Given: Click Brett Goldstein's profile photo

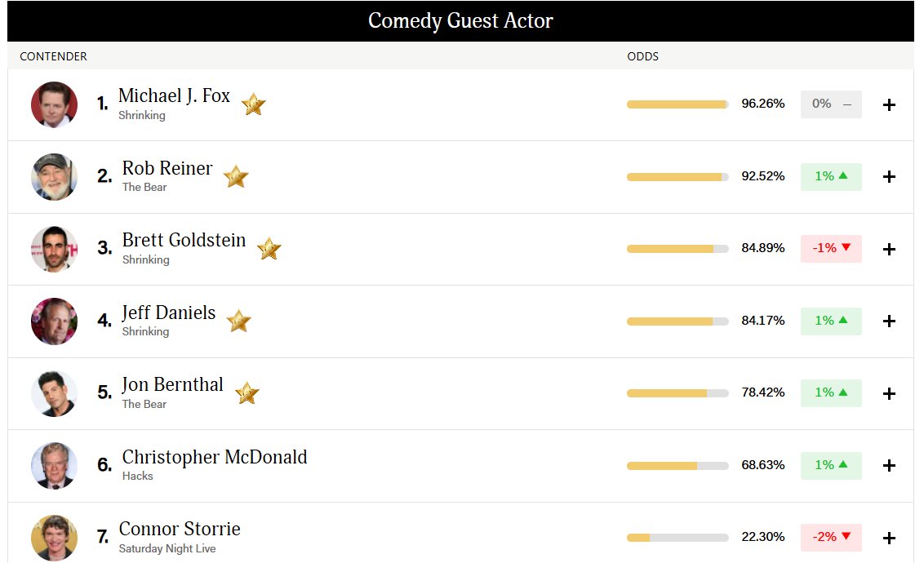Looking at the screenshot, I should click(54, 249).
